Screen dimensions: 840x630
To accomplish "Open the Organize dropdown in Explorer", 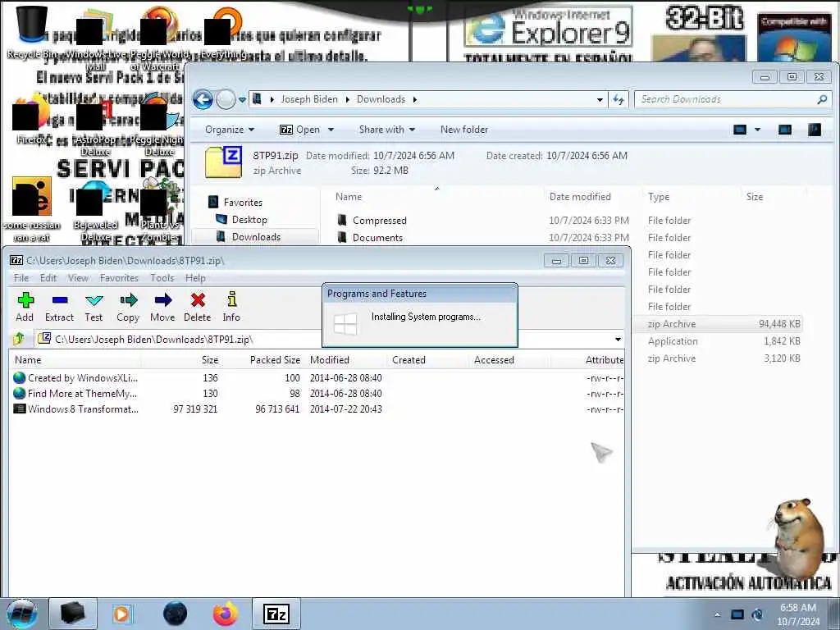I will (230, 130).
